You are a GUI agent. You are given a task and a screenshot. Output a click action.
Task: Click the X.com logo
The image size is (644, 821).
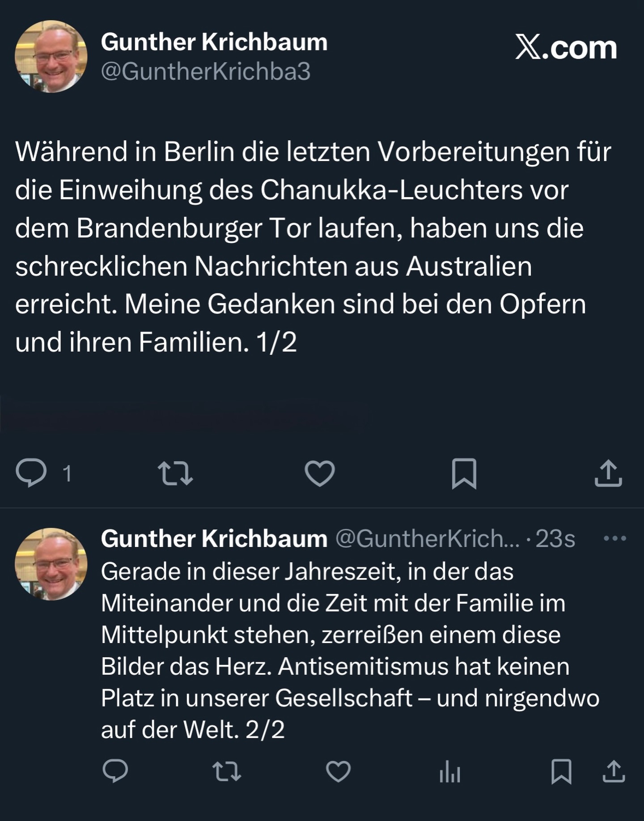(566, 47)
